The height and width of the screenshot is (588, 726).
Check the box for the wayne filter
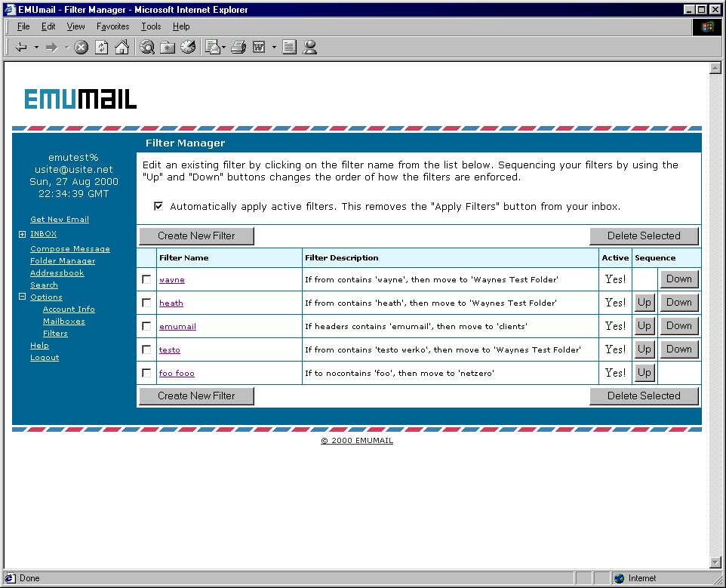click(146, 279)
